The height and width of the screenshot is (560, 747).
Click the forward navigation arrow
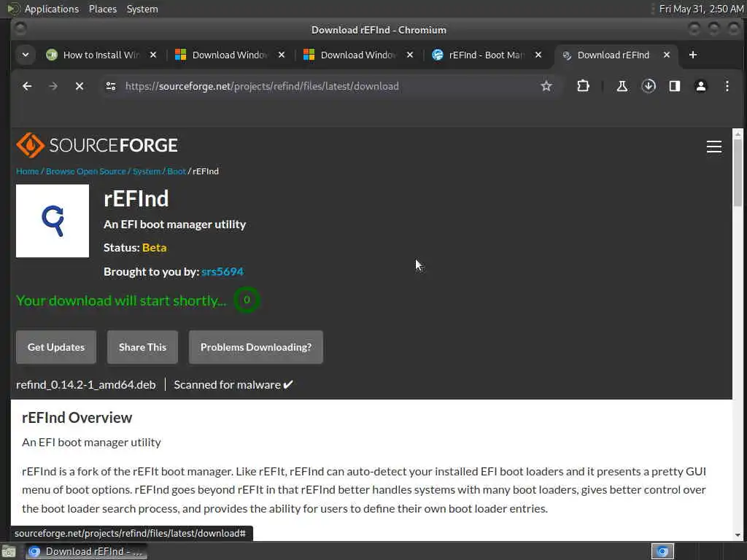pos(53,86)
